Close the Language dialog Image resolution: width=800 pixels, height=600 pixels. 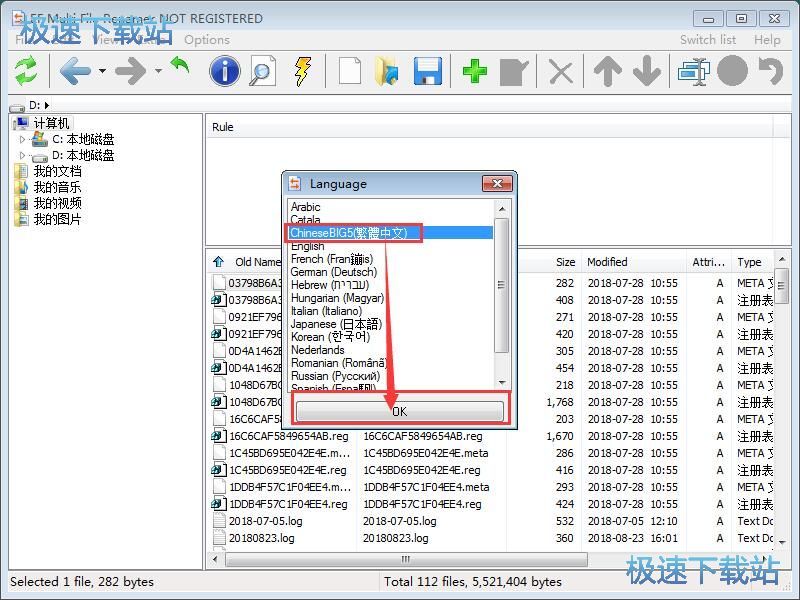pos(497,184)
